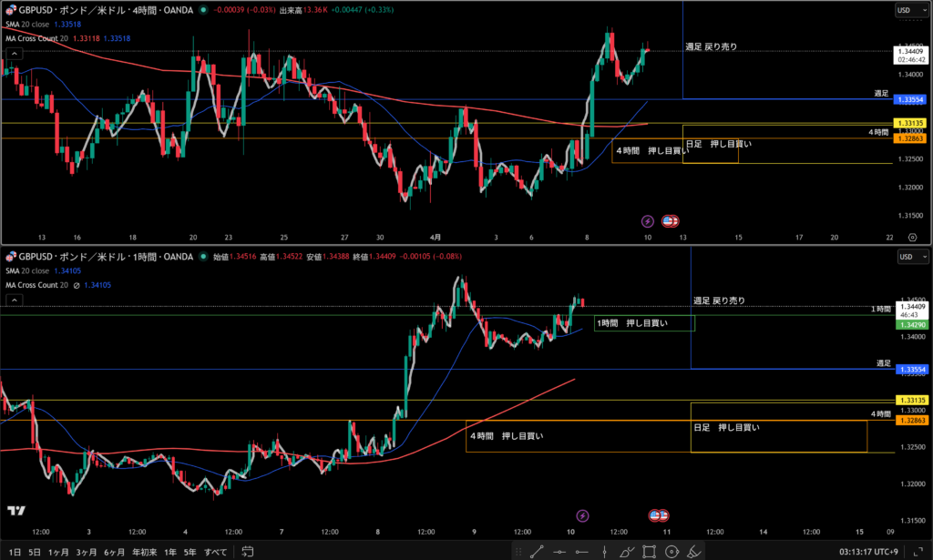Click the eraser tool in drawing toolbar
This screenshot has width=933, height=560.
tap(694, 551)
